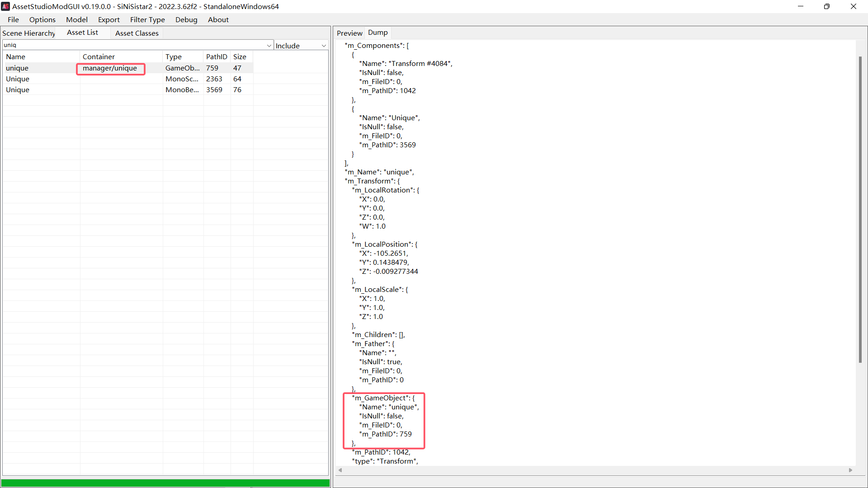Switch to the Preview tab
Image resolution: width=868 pixels, height=488 pixels.
(x=349, y=33)
